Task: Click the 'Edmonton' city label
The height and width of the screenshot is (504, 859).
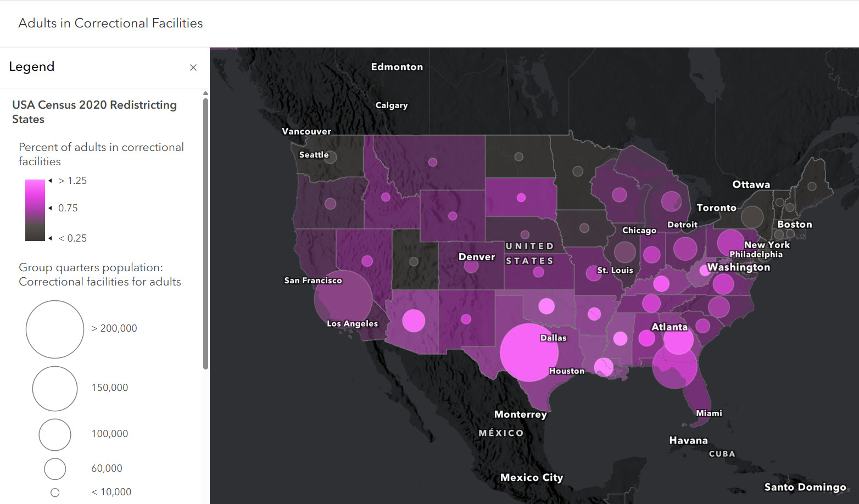Action: pos(397,67)
